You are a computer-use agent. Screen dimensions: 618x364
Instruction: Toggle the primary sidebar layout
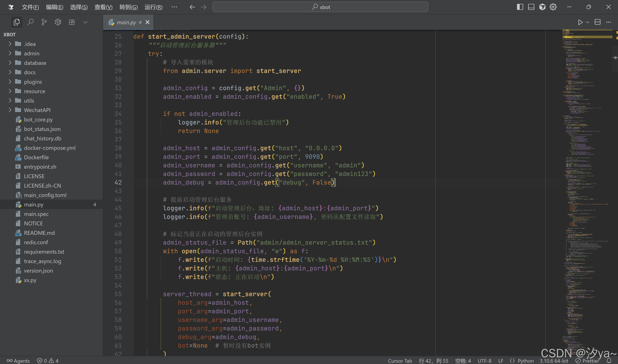point(520,7)
